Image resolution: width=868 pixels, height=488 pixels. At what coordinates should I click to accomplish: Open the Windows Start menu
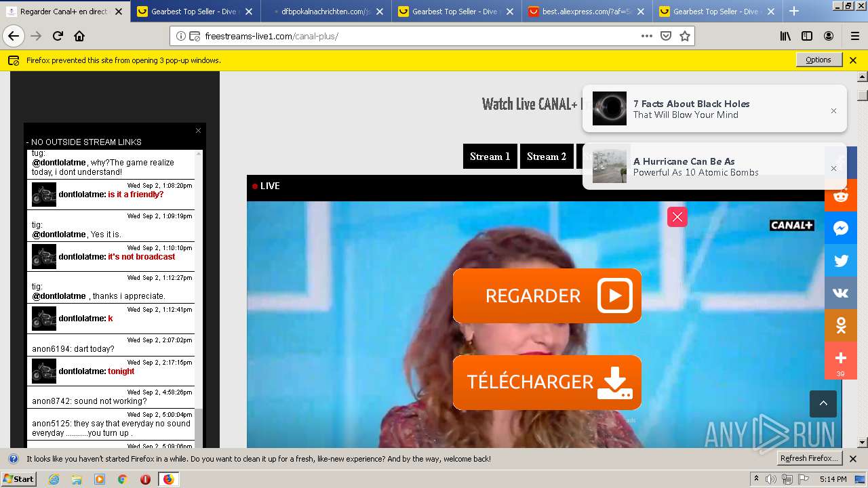point(18,479)
